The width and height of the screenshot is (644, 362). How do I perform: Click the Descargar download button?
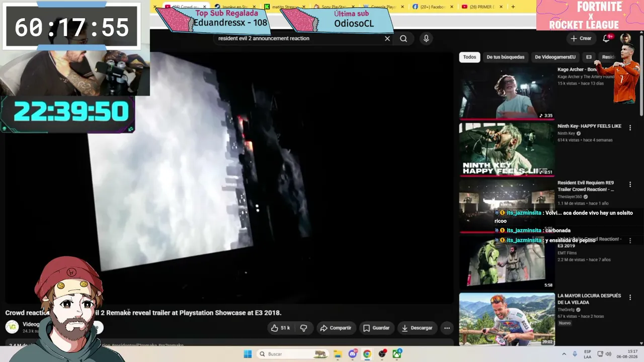pyautogui.click(x=417, y=328)
